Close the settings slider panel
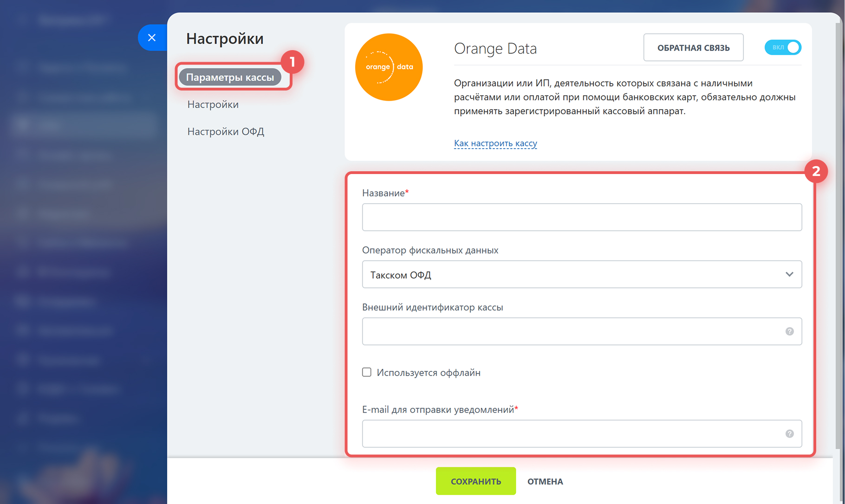The height and width of the screenshot is (504, 845). (x=152, y=38)
